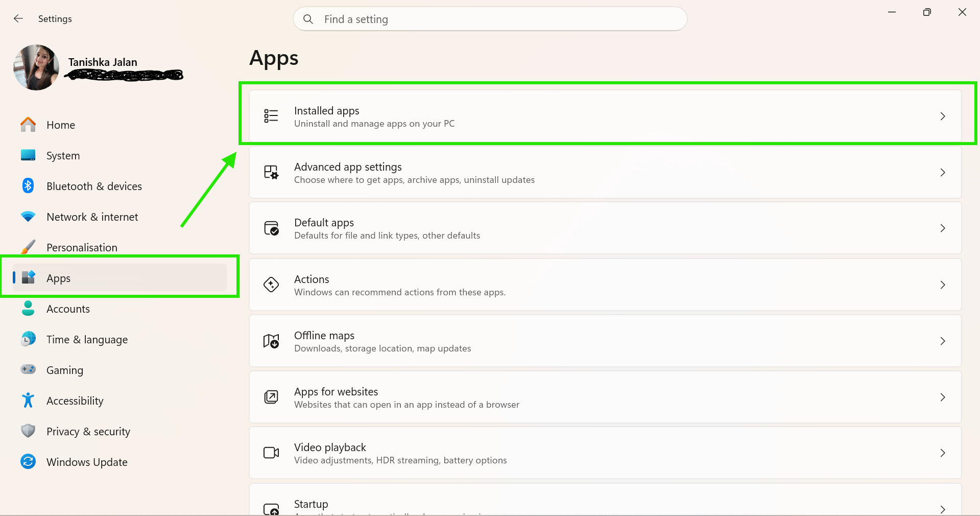Expand the Startup row chevron
The image size is (980, 516).
pyautogui.click(x=943, y=509)
